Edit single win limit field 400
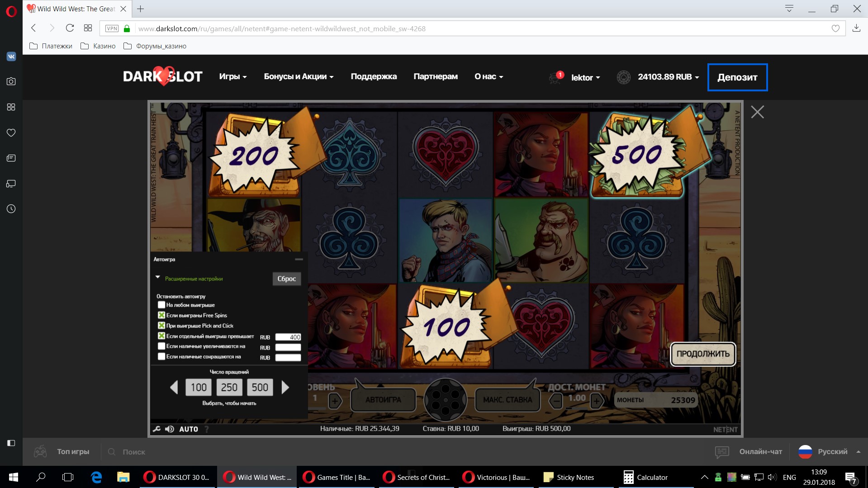Screen dimensions: 868x488 tap(288, 337)
